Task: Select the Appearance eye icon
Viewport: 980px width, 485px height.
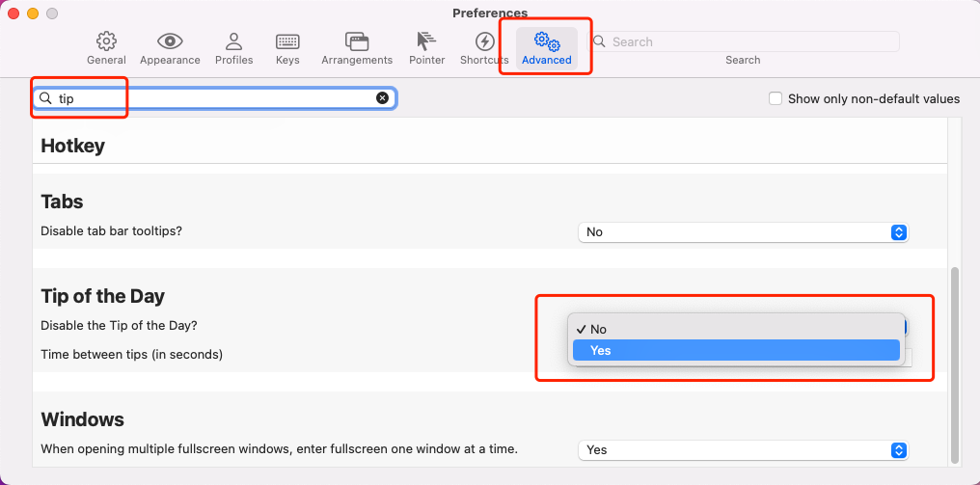Action: (170, 41)
